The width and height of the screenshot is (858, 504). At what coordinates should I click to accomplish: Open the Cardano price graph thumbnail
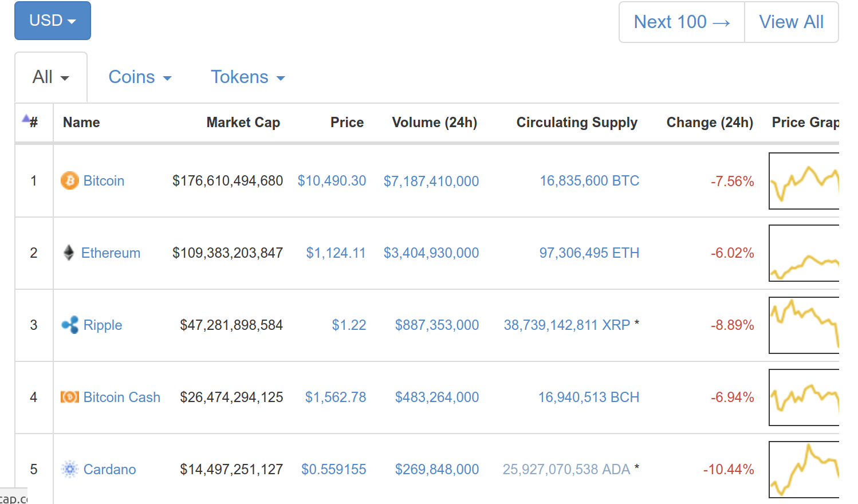[x=804, y=470]
